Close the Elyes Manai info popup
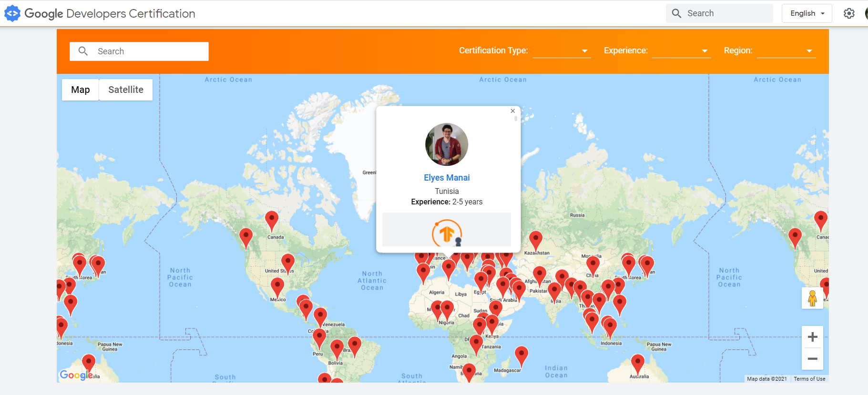Viewport: 868px width, 395px height. (x=513, y=111)
